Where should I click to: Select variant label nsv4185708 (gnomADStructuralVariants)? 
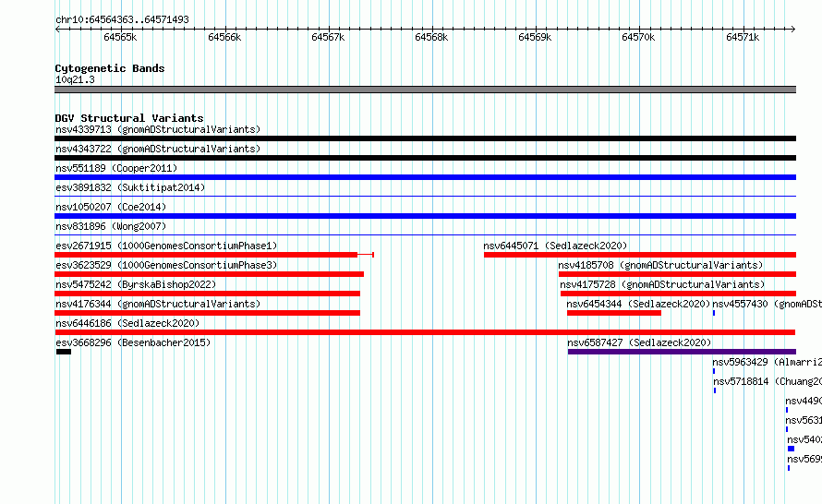click(x=660, y=265)
